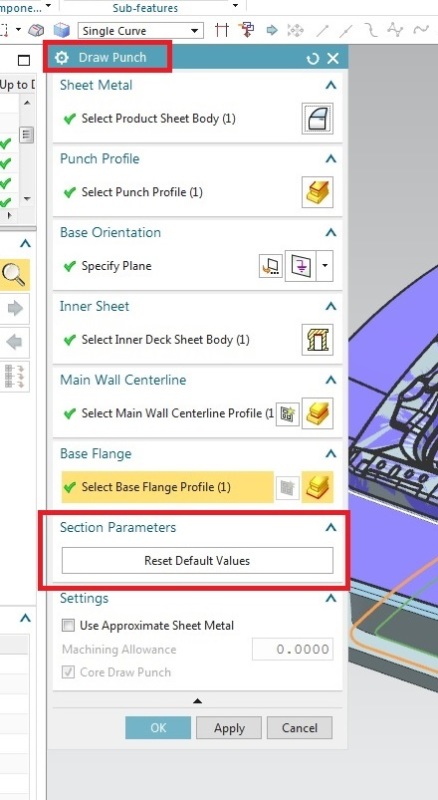
Task: Click the Base Flange Profile curve icon
Action: [x=318, y=487]
